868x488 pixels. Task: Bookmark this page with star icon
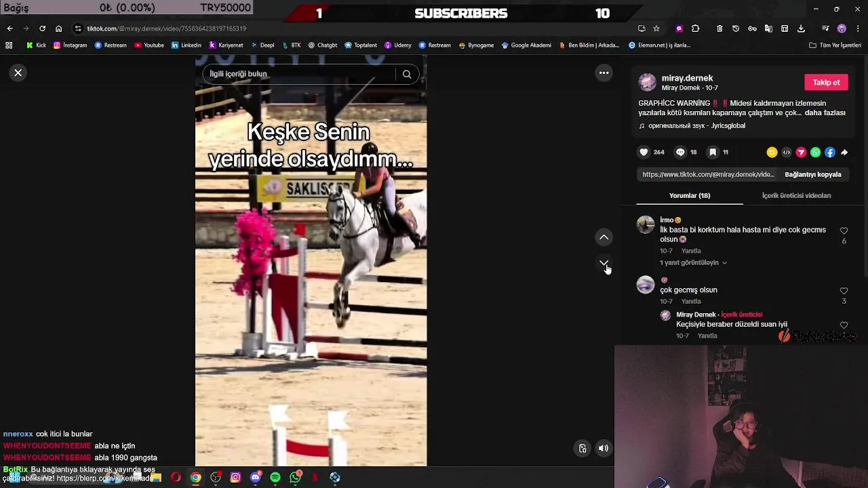pyautogui.click(x=656, y=28)
